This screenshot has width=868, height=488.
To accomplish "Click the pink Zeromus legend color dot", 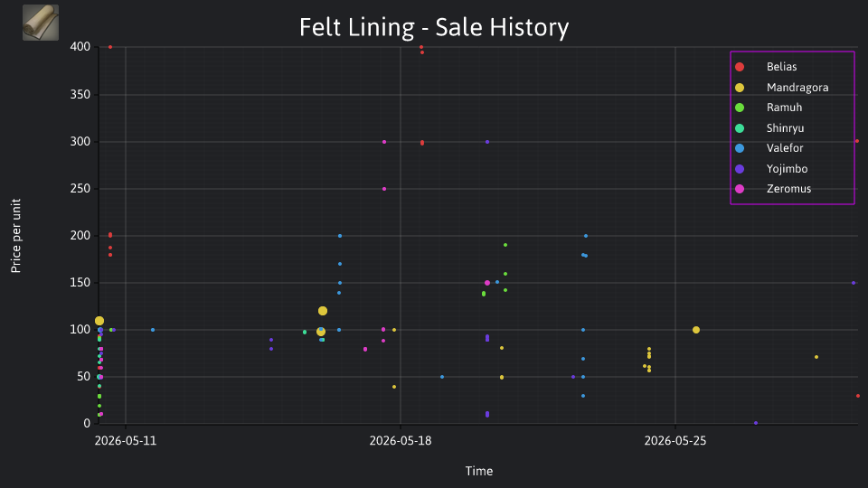I will (740, 189).
